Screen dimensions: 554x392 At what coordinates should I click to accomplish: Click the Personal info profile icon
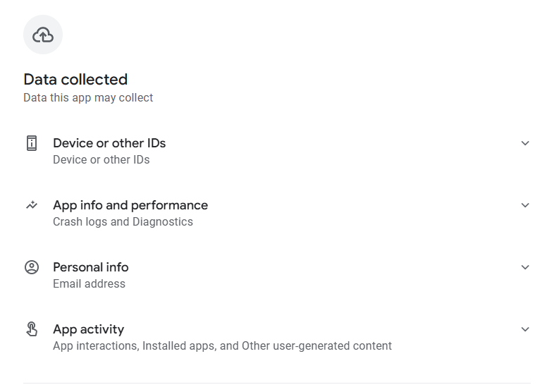(31, 267)
